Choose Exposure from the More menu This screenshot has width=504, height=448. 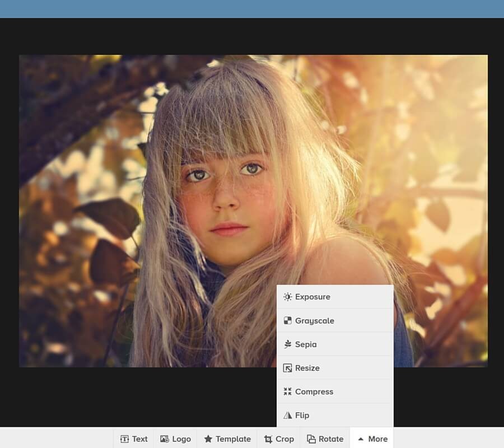pos(335,297)
